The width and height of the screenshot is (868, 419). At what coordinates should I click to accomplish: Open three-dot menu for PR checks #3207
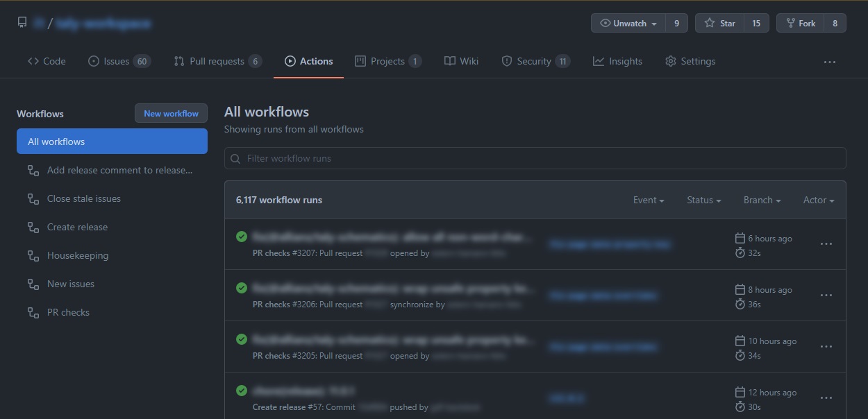click(x=826, y=244)
